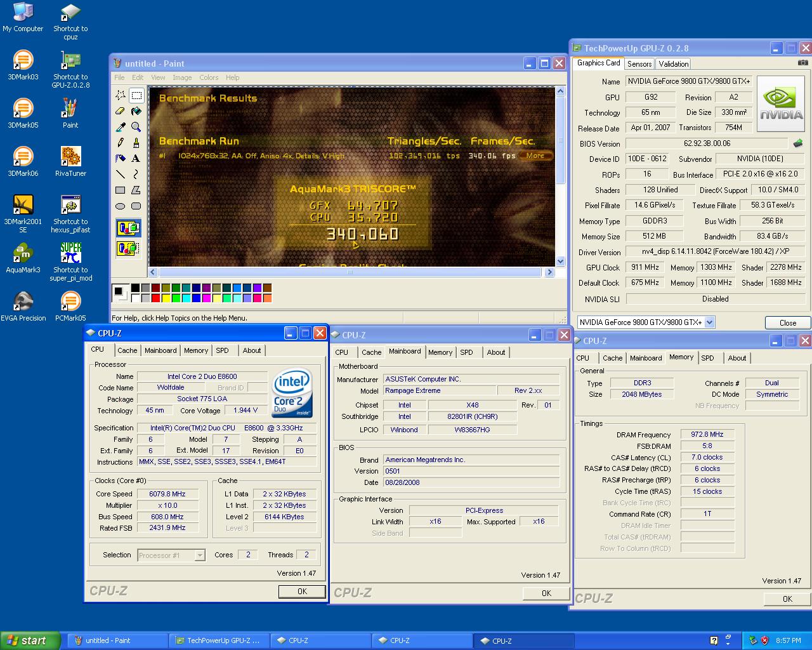Choose the Ellipse shape tool
The height and width of the screenshot is (650, 812).
pyautogui.click(x=121, y=206)
